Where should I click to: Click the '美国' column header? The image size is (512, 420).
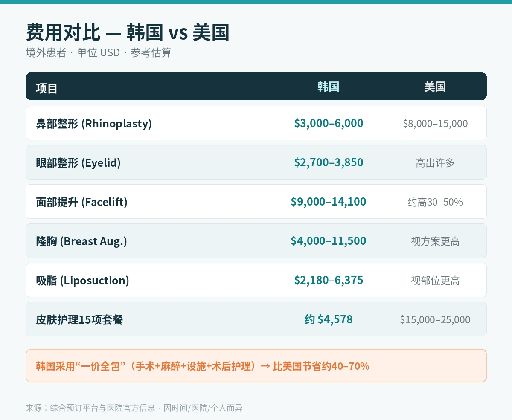435,87
